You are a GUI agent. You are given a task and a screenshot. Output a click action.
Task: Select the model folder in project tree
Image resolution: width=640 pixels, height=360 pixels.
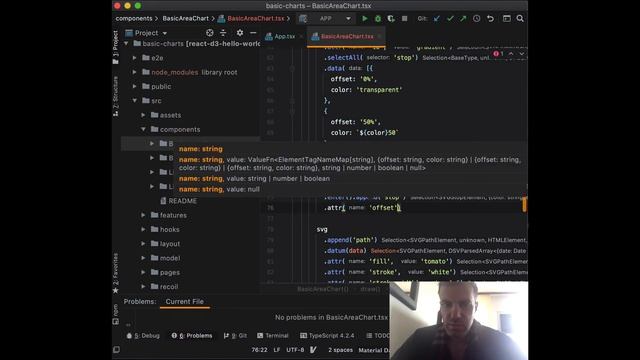coord(170,258)
